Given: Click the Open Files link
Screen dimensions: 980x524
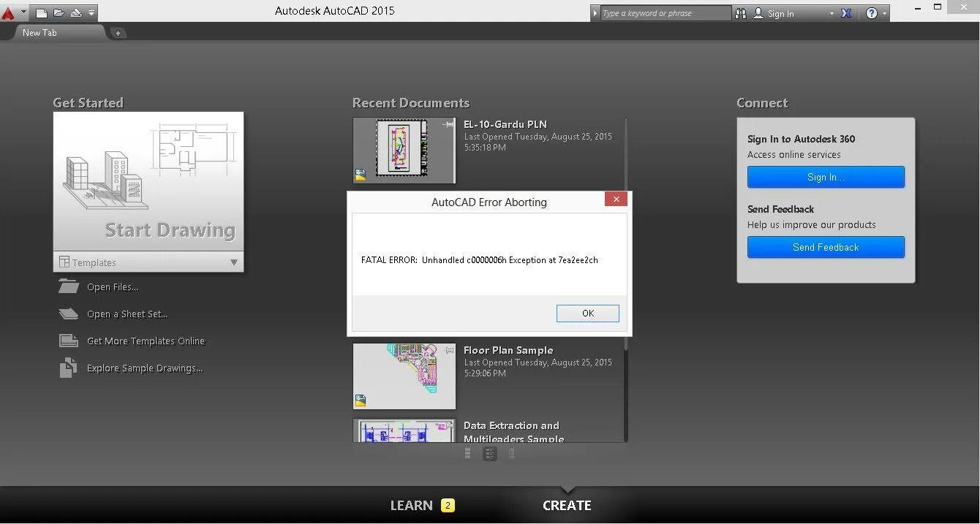Looking at the screenshot, I should (113, 287).
